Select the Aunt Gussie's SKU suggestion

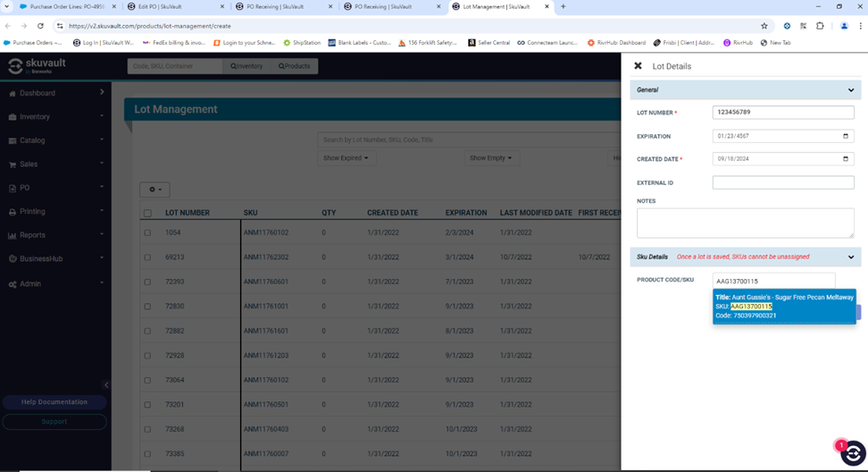(784, 307)
